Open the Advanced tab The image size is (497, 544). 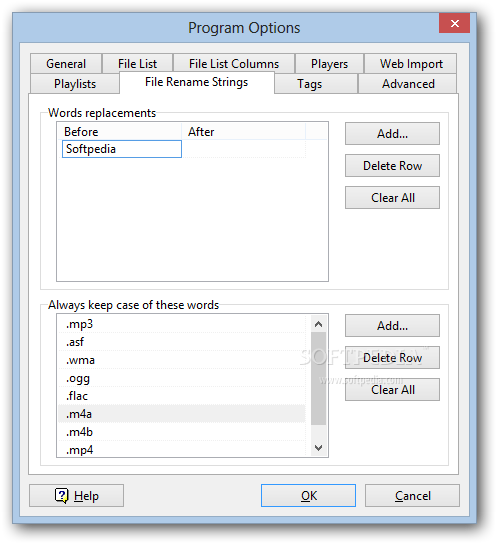point(408,84)
